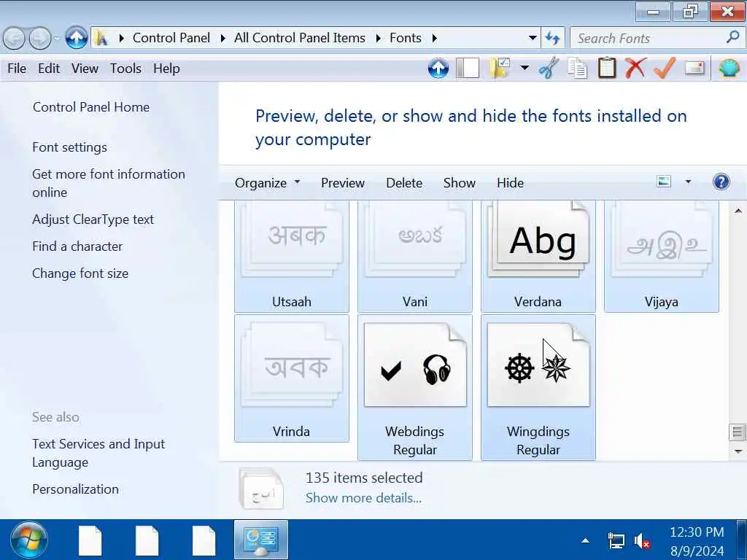747x560 pixels.
Task: Open the view options dropdown arrow
Action: pos(688,182)
